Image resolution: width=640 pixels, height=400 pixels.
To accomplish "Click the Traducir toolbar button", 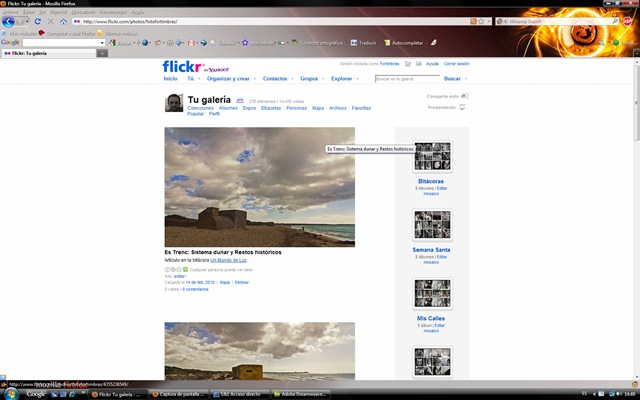I will pos(363,42).
